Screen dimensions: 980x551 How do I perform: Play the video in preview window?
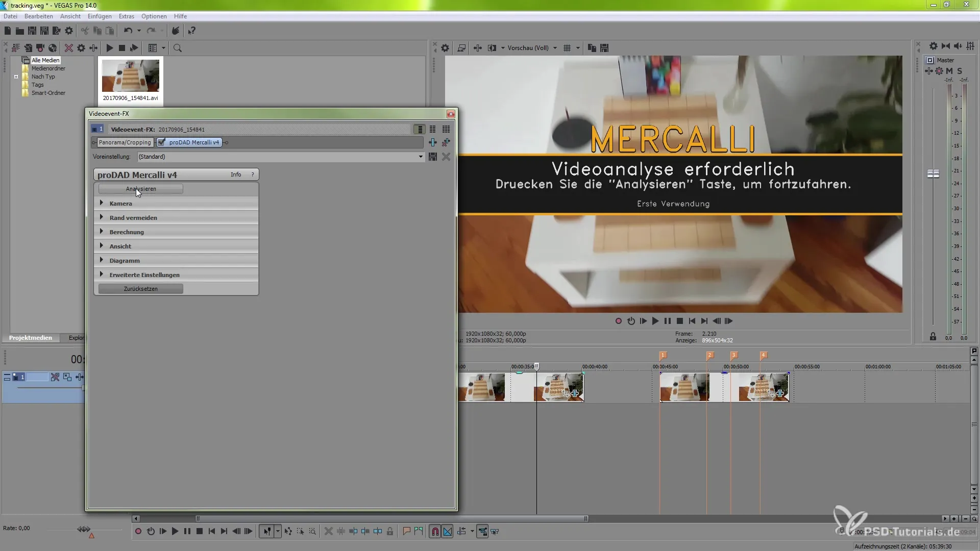655,321
